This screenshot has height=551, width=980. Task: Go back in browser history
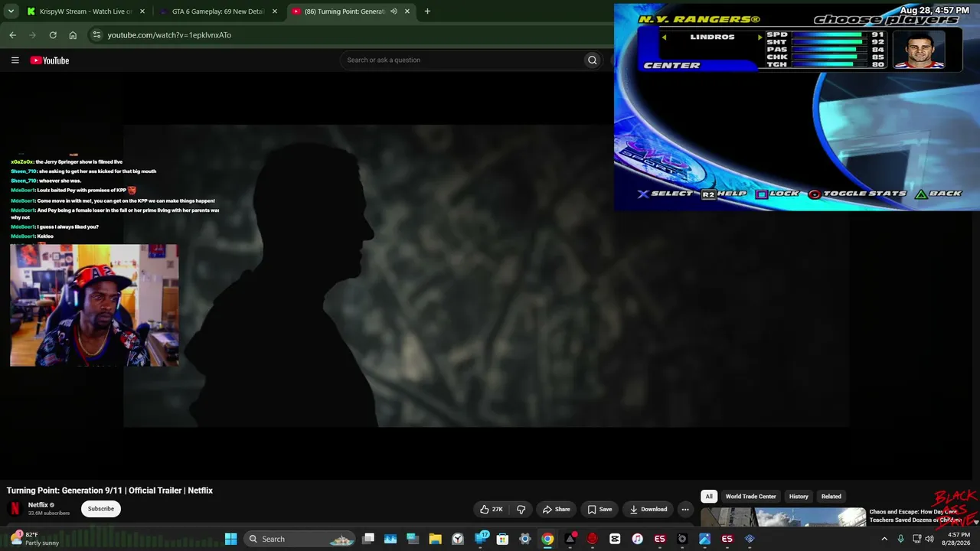(12, 35)
